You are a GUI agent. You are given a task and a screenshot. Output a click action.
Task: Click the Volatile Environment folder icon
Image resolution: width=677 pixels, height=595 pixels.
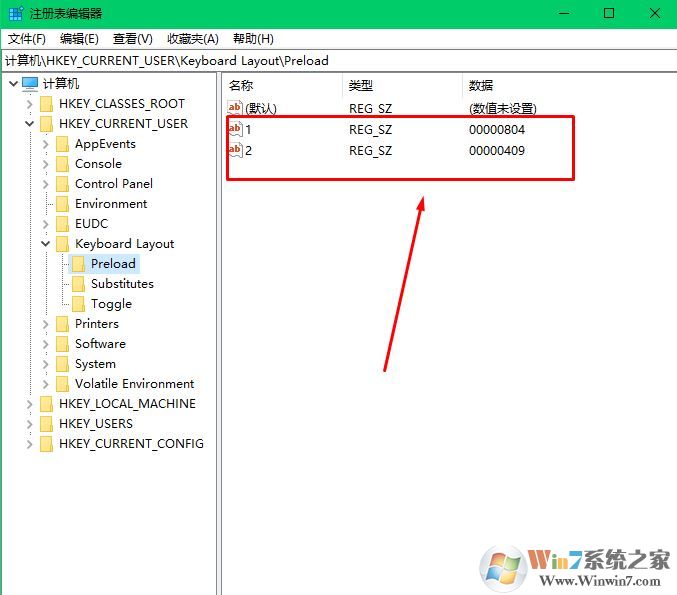63,384
